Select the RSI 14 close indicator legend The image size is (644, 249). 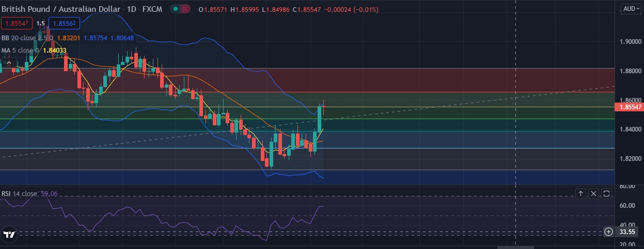point(19,194)
